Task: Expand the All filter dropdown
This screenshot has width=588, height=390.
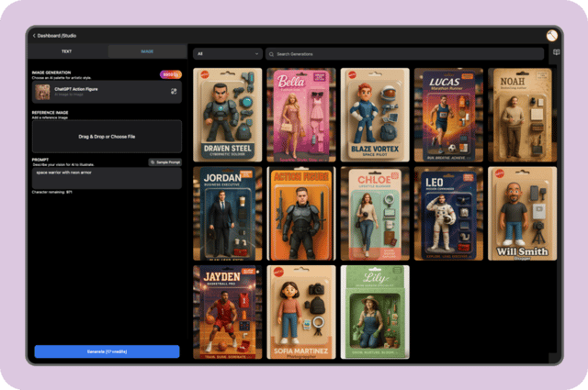Action: tap(228, 54)
